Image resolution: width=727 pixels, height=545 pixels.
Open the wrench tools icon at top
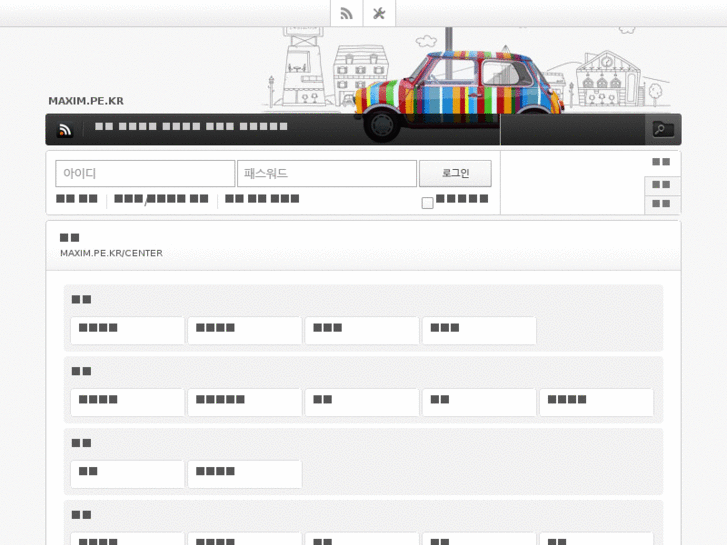tap(379, 13)
